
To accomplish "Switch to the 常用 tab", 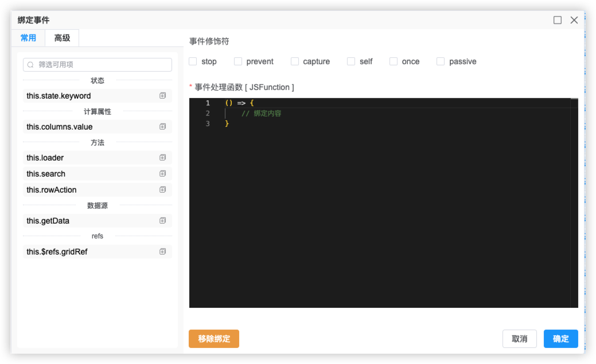I will 29,38.
